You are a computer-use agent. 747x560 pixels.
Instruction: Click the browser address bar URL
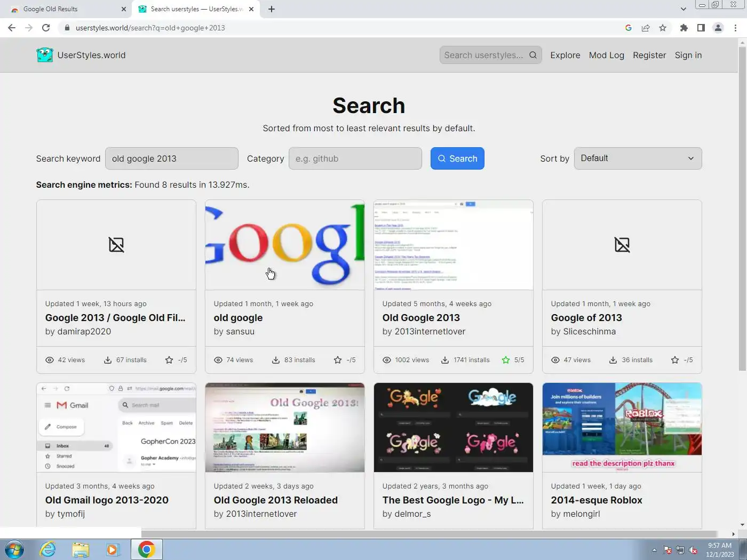tap(150, 28)
